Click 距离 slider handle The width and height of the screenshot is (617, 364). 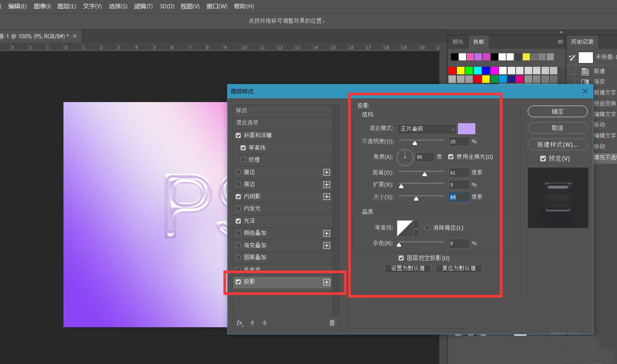click(425, 174)
